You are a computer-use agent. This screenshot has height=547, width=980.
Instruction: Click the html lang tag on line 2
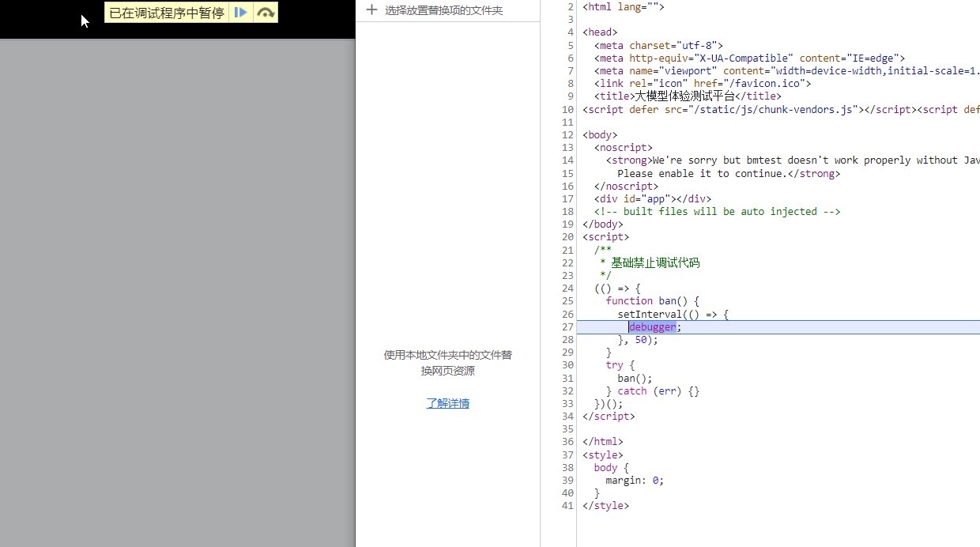pyautogui.click(x=624, y=7)
